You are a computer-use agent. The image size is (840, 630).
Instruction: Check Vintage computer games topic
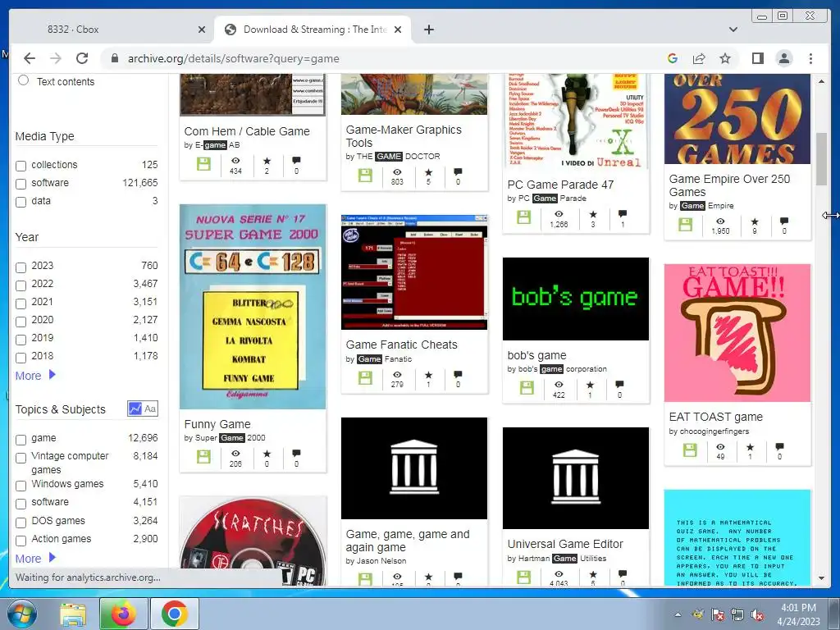click(21, 458)
